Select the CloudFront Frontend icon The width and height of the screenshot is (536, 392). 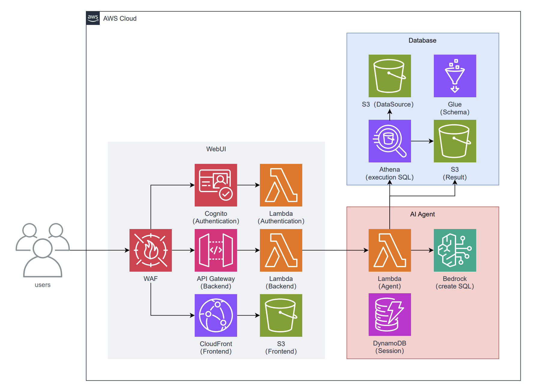point(216,315)
